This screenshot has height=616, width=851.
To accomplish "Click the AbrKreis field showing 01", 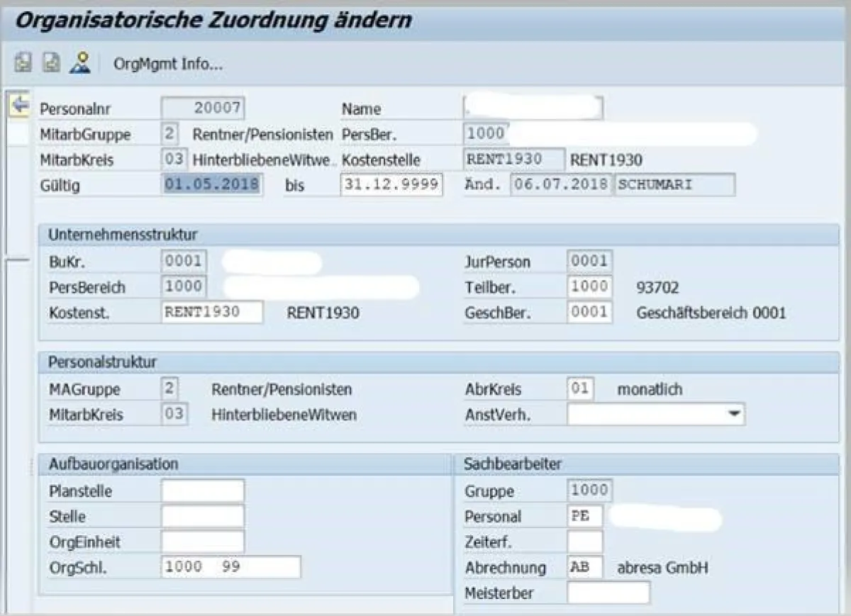I will pos(581,388).
